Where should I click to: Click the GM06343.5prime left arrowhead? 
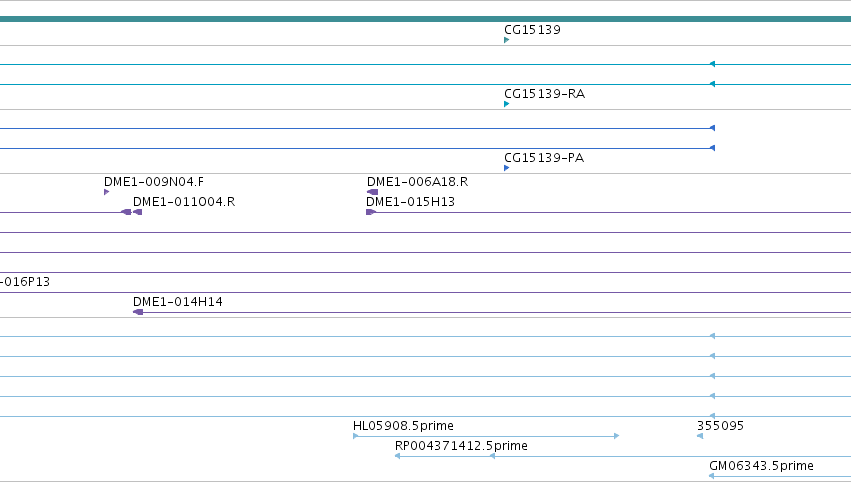[x=712, y=476]
